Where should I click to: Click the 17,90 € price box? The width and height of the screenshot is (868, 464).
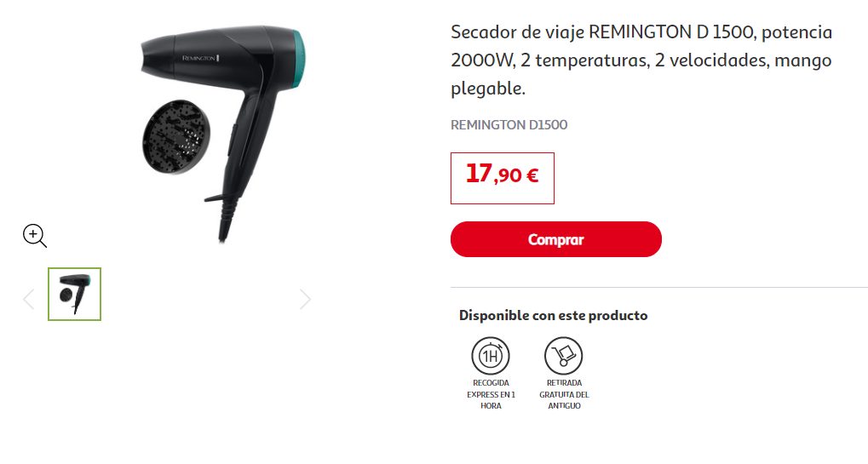(502, 178)
